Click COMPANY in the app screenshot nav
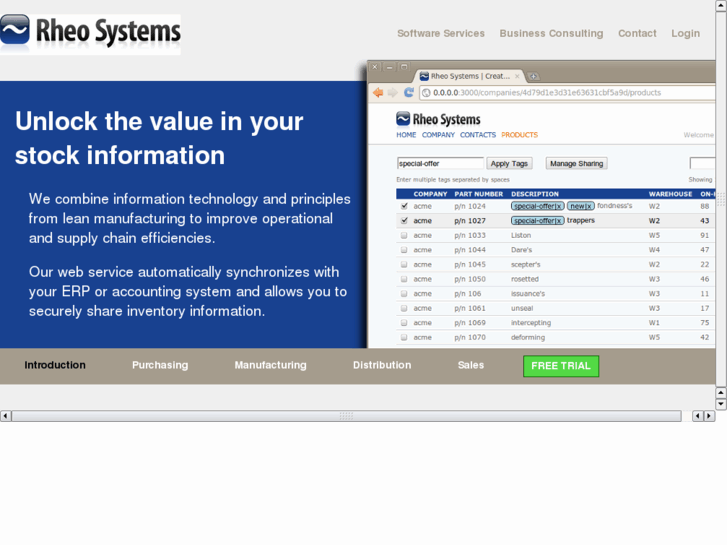 [438, 135]
